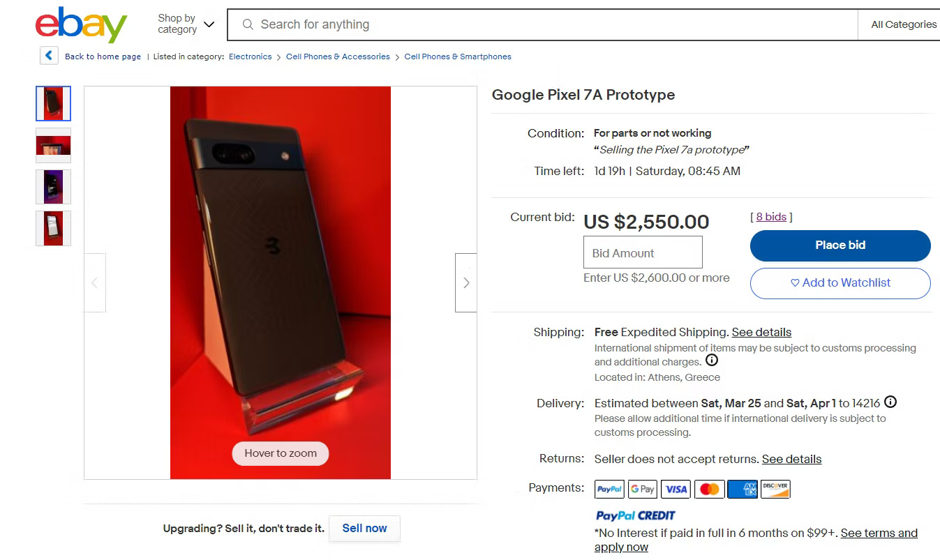This screenshot has height=560, width=940.
Task: Click inside the Bid Amount field
Action: [642, 252]
